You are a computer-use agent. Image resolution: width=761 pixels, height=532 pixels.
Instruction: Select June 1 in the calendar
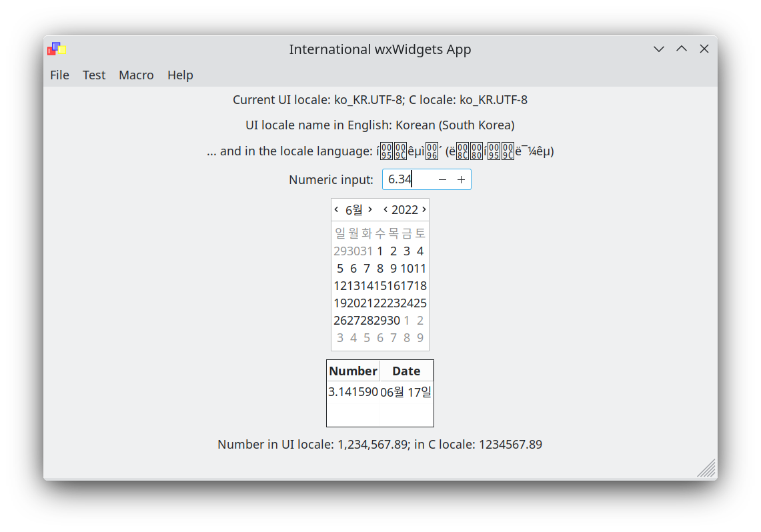[x=380, y=251]
